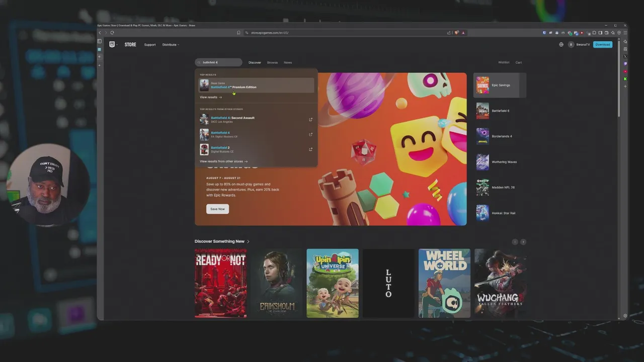Reload the page with the refresh icon
Image resolution: width=644 pixels, height=362 pixels.
(112, 33)
